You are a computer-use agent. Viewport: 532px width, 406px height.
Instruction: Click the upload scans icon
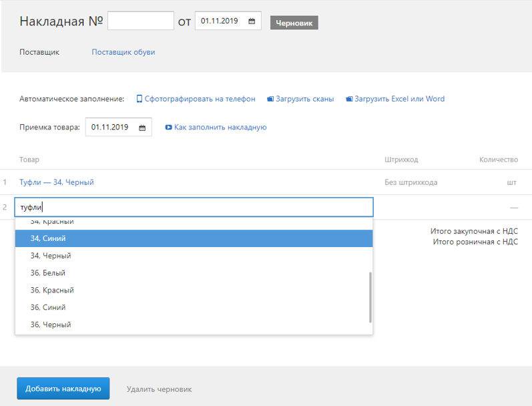tap(270, 99)
